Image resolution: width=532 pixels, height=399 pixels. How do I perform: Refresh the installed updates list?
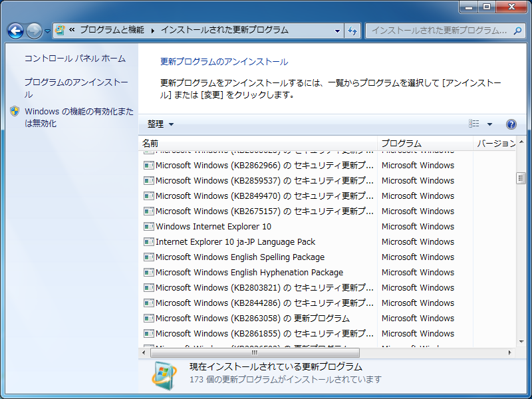tap(352, 31)
